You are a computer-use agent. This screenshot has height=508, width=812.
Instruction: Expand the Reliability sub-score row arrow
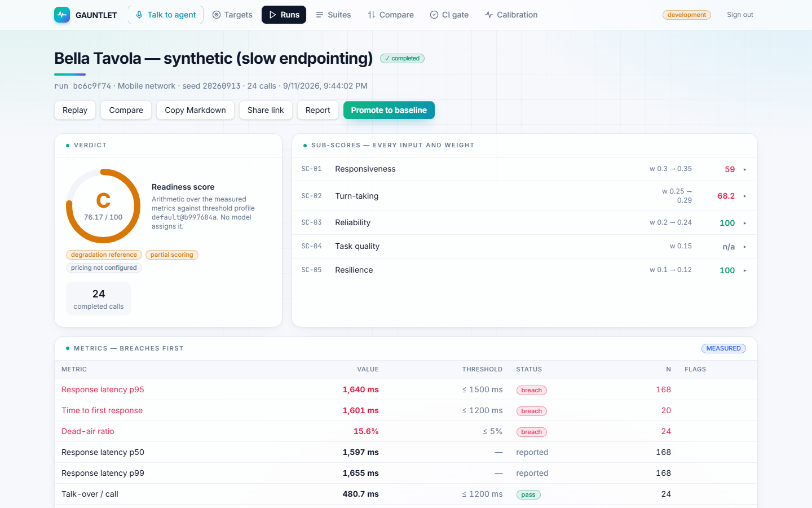[x=745, y=223]
